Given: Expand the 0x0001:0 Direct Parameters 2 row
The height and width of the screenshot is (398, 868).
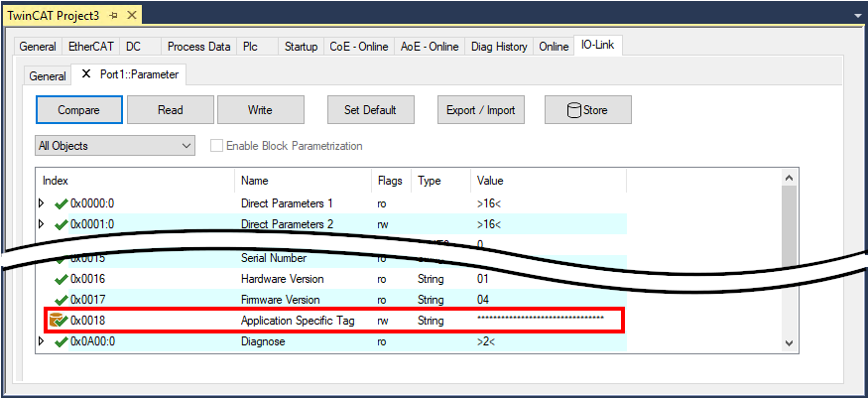Looking at the screenshot, I should coord(42,224).
